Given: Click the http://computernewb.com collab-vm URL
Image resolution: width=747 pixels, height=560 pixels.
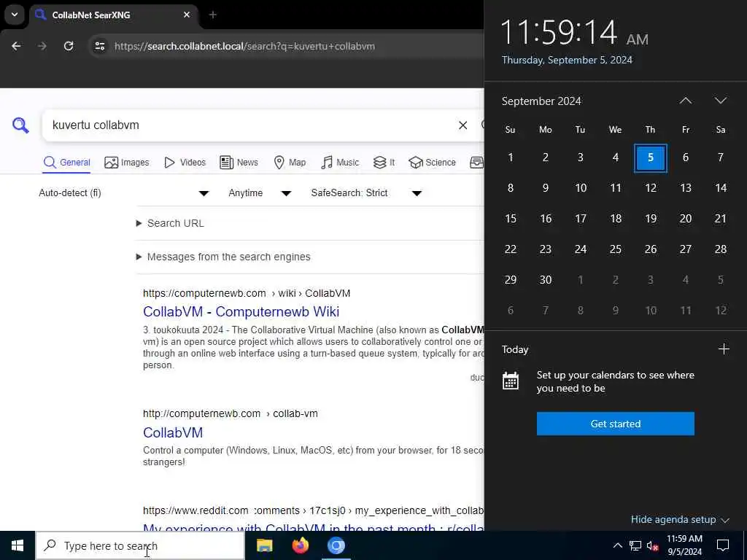Looking at the screenshot, I should point(230,414).
